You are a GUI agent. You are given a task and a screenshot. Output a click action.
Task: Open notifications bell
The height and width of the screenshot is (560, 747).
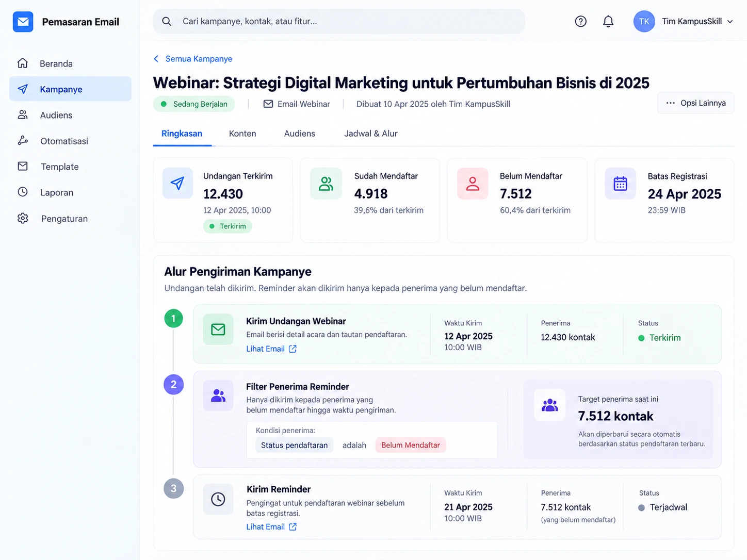click(608, 21)
